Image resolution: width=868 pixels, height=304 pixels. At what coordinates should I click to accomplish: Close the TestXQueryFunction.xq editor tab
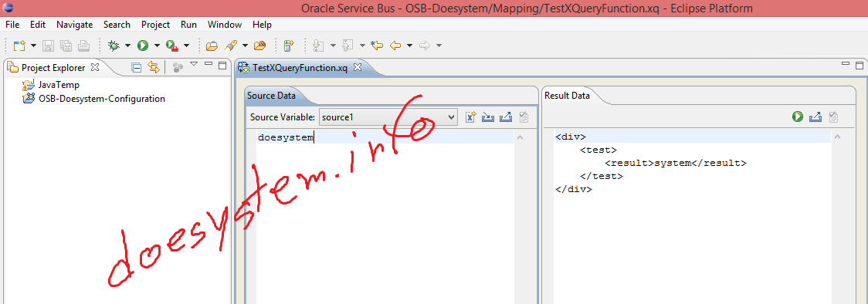pyautogui.click(x=357, y=67)
